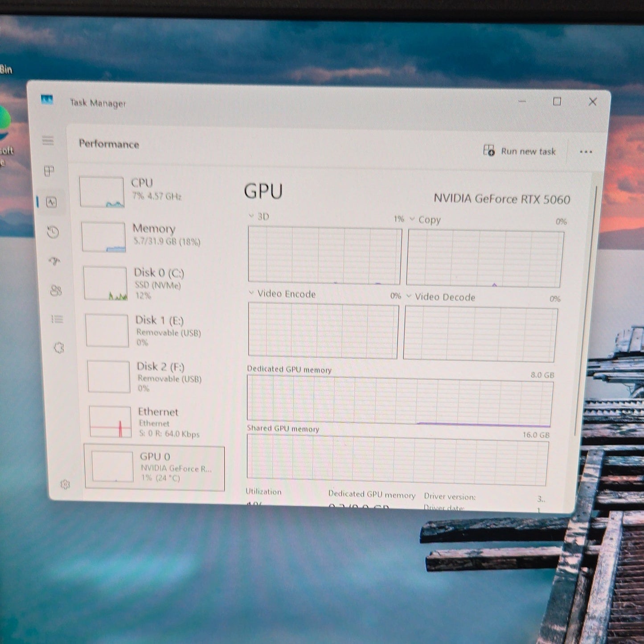Select Memory in the performance list
The width and height of the screenshot is (644, 644).
click(x=150, y=236)
